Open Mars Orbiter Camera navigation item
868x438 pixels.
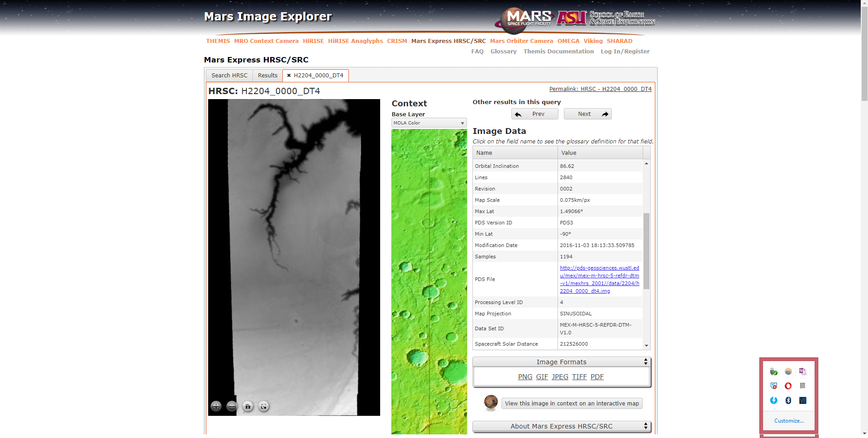tap(522, 41)
